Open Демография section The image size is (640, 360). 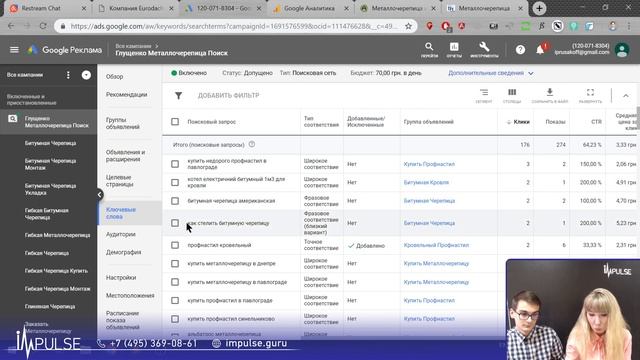(x=124, y=252)
